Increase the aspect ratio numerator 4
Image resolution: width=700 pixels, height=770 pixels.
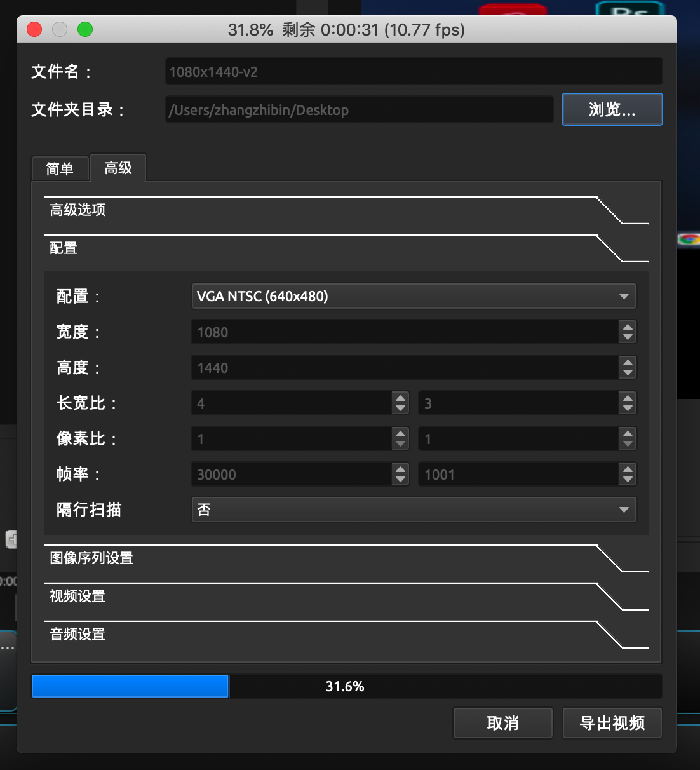click(x=400, y=399)
